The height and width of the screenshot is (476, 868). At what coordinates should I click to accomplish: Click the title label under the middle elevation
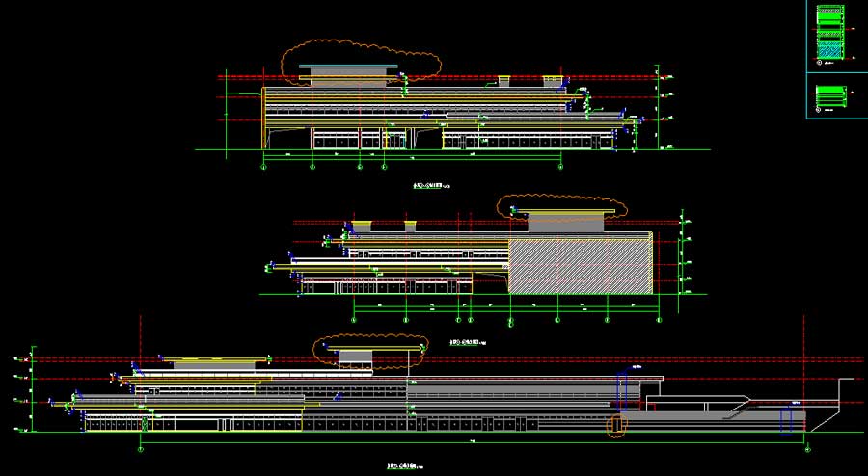coord(470,343)
